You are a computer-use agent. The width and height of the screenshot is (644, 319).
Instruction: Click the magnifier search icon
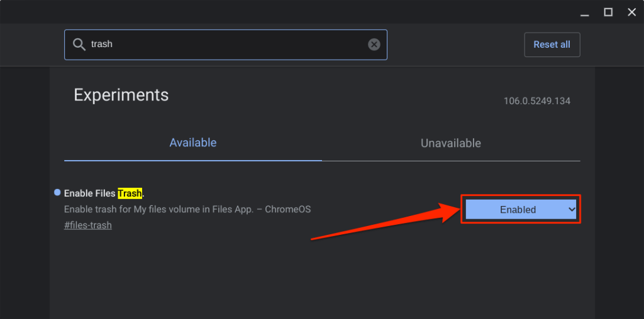click(x=79, y=45)
